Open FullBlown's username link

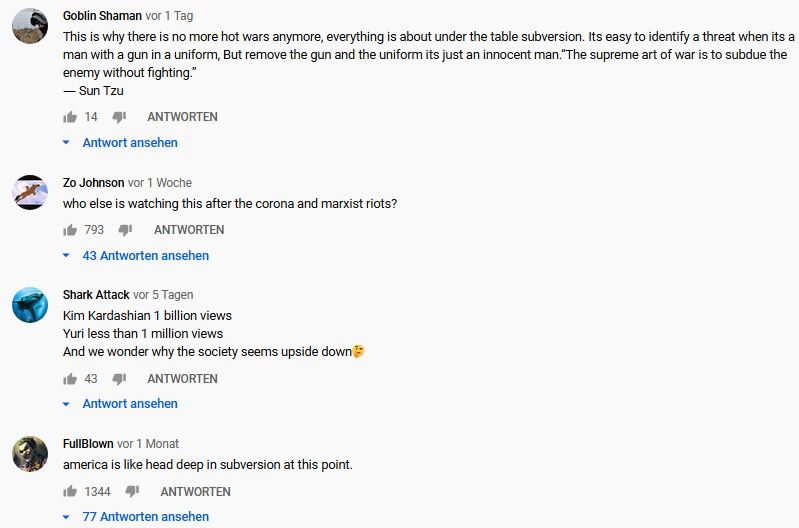click(88, 444)
